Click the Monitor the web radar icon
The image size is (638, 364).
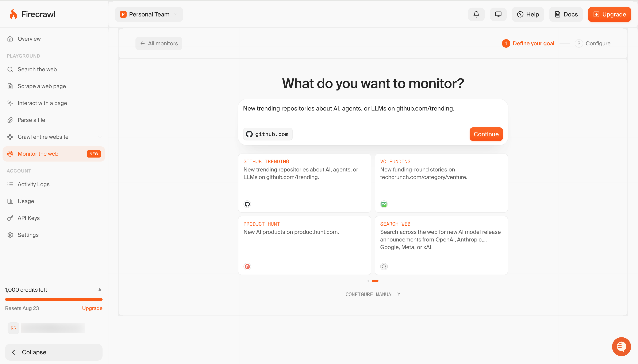pyautogui.click(x=10, y=154)
